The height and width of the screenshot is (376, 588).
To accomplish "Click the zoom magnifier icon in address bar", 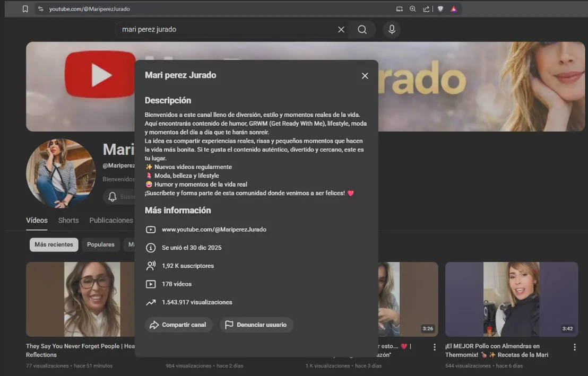I will (x=413, y=9).
